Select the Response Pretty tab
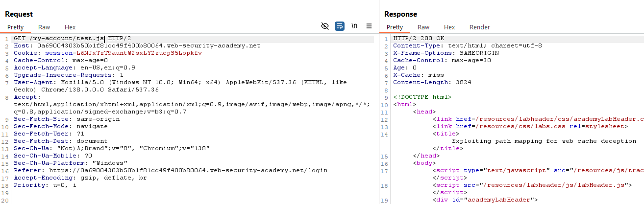 pyautogui.click(x=395, y=27)
